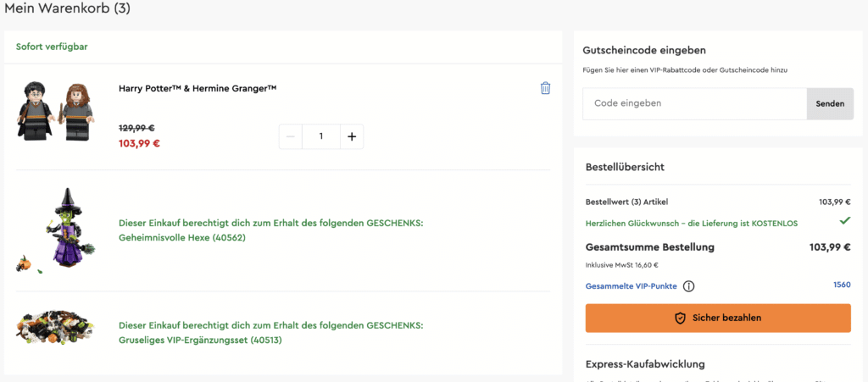
Task: Click the Bestellwert (3) Artikel line
Action: [718, 202]
